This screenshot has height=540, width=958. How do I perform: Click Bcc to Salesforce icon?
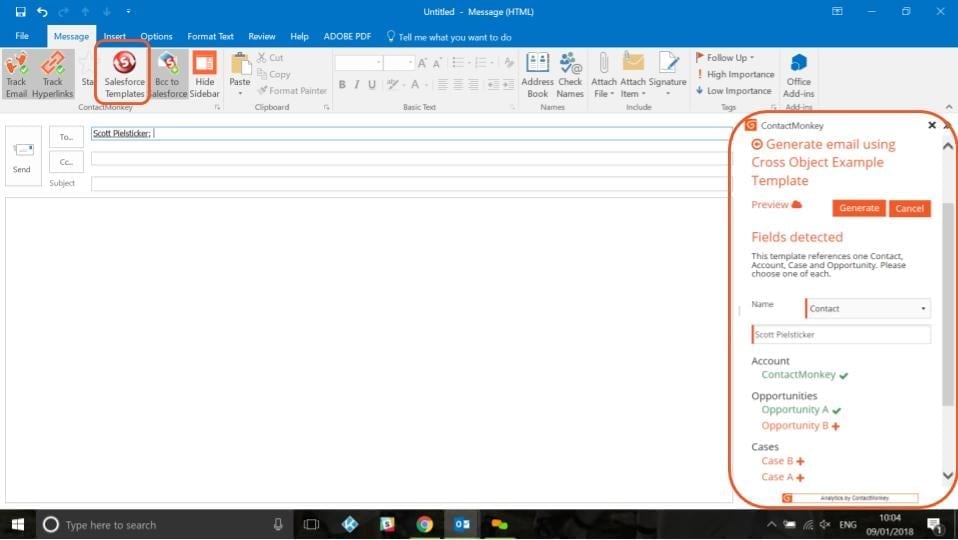pyautogui.click(x=168, y=75)
